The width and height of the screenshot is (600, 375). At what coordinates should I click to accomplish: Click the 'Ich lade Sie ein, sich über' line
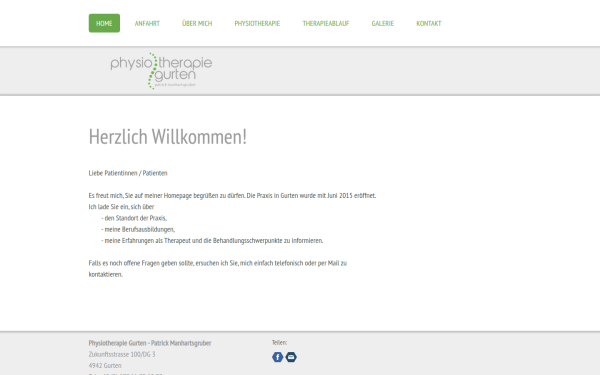point(121,207)
